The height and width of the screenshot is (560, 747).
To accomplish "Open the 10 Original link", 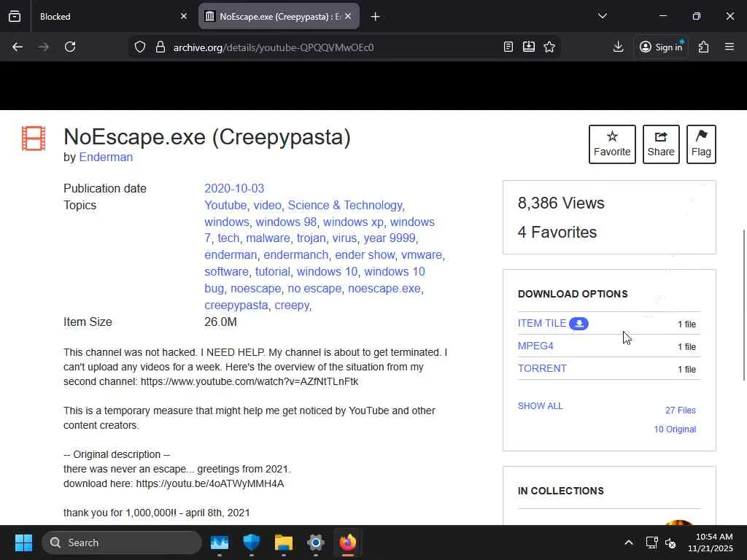I will click(x=675, y=429).
